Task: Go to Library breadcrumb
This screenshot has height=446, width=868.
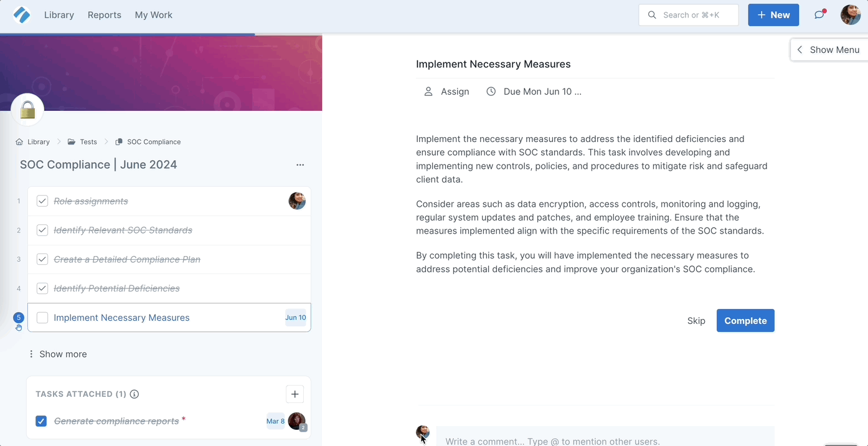Action: [x=39, y=142]
